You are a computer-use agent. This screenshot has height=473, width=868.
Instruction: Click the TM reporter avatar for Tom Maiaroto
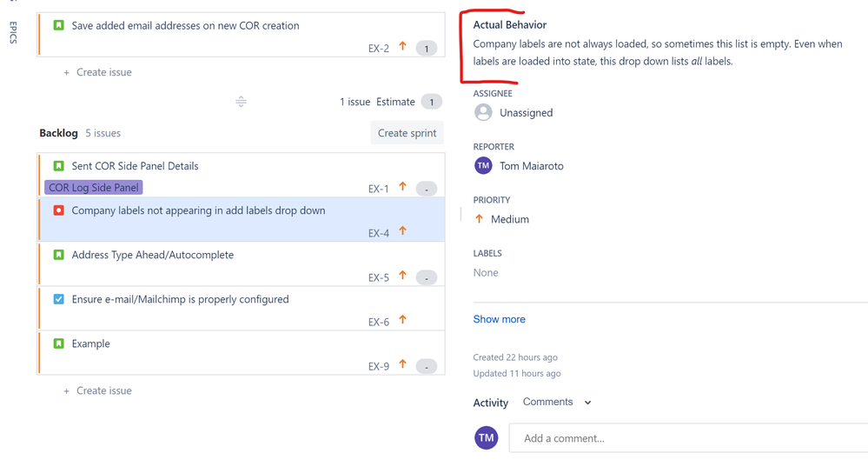click(x=483, y=165)
